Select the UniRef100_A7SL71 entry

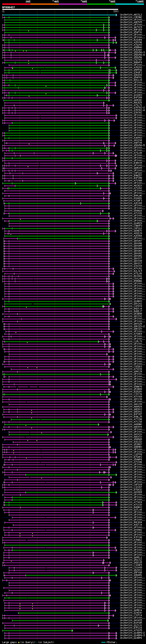tap(131, 105)
